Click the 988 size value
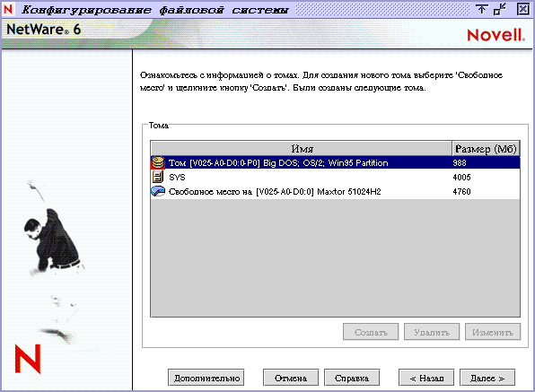The width and height of the screenshot is (535, 392). click(x=460, y=163)
